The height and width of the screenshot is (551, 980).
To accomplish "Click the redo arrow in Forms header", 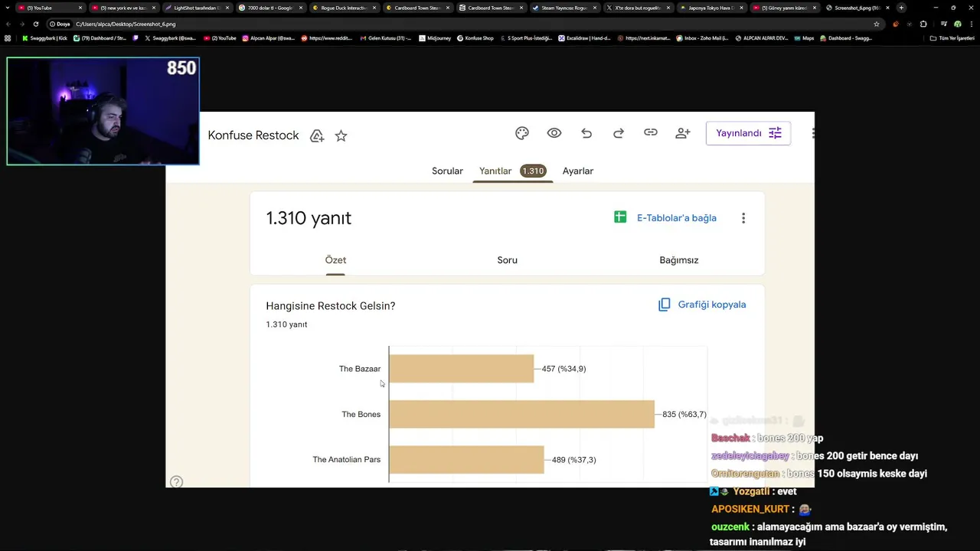I will tap(619, 133).
